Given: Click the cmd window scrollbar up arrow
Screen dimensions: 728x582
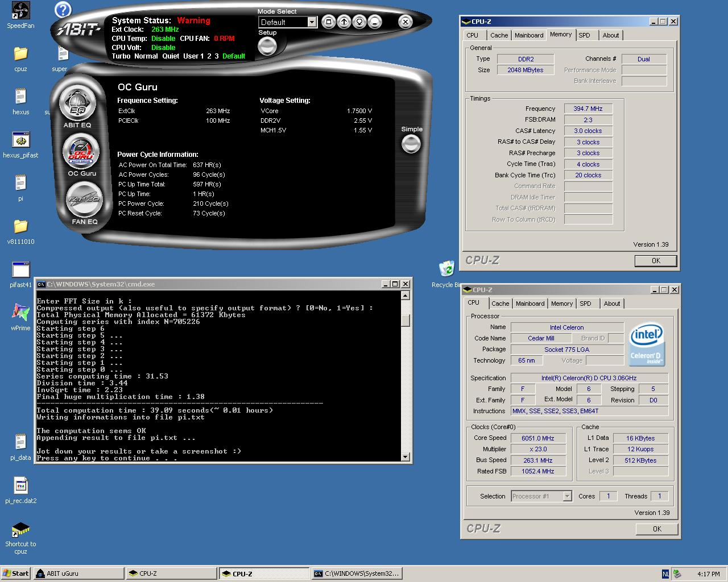Looking at the screenshot, I should pos(406,296).
